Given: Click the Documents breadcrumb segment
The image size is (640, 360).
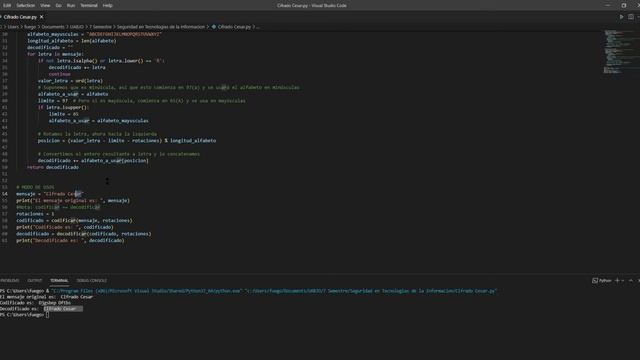Looking at the screenshot, I should coord(53,27).
